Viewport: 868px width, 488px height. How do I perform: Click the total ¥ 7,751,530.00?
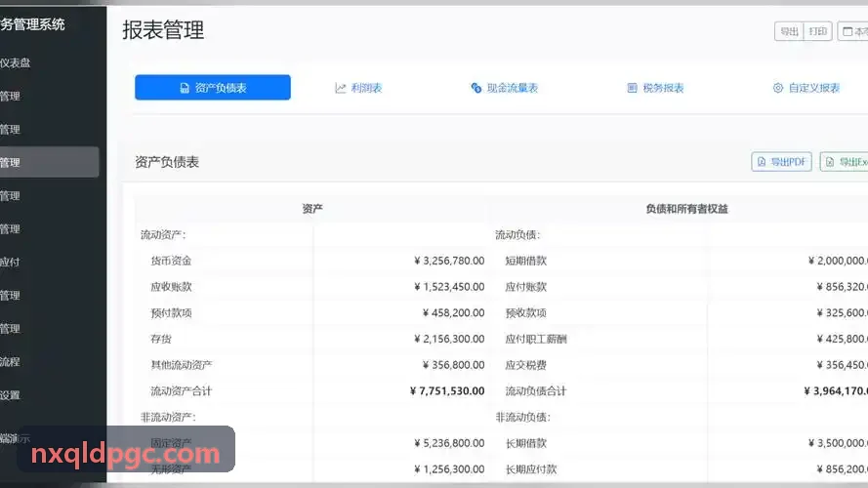coord(447,390)
